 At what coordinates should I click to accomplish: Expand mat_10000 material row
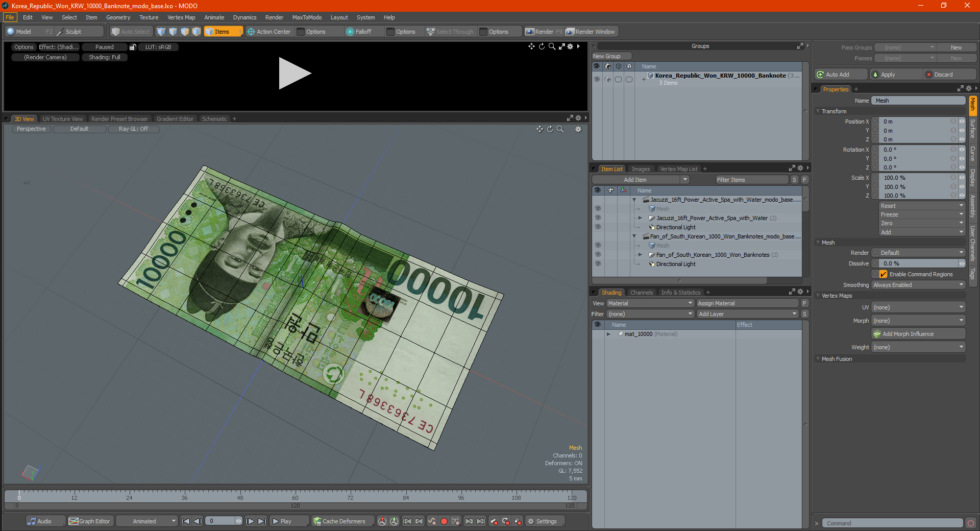pos(608,334)
